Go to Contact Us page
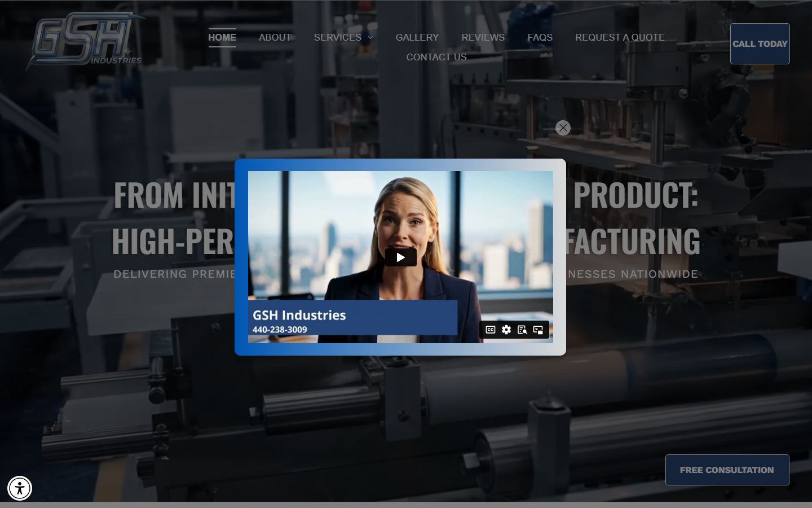 pos(436,57)
